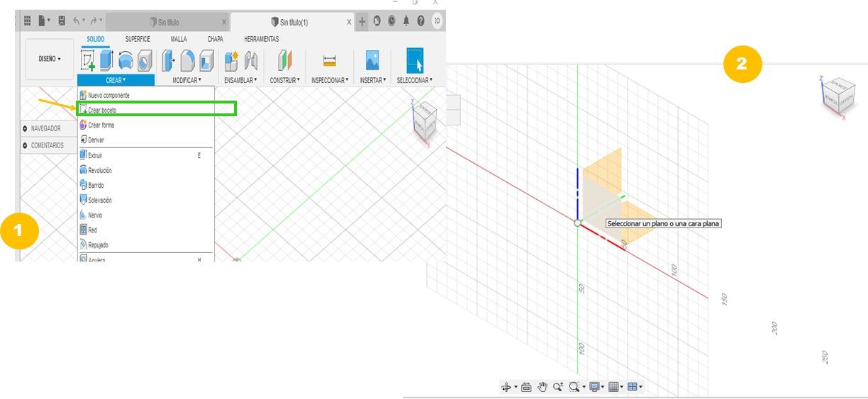Screen dimensions: 868x399
Task: Open the SELECCIONAR dropdown menu
Action: [x=415, y=80]
